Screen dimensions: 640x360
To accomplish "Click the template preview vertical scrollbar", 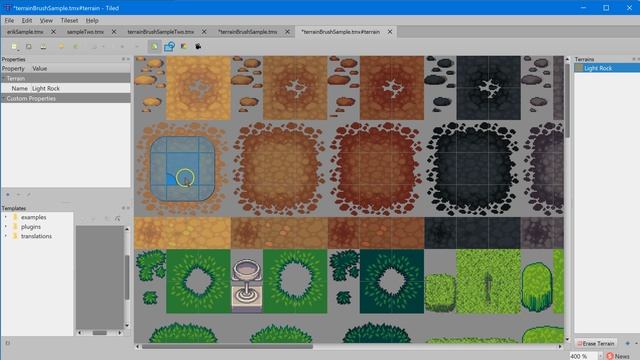I will point(127,277).
